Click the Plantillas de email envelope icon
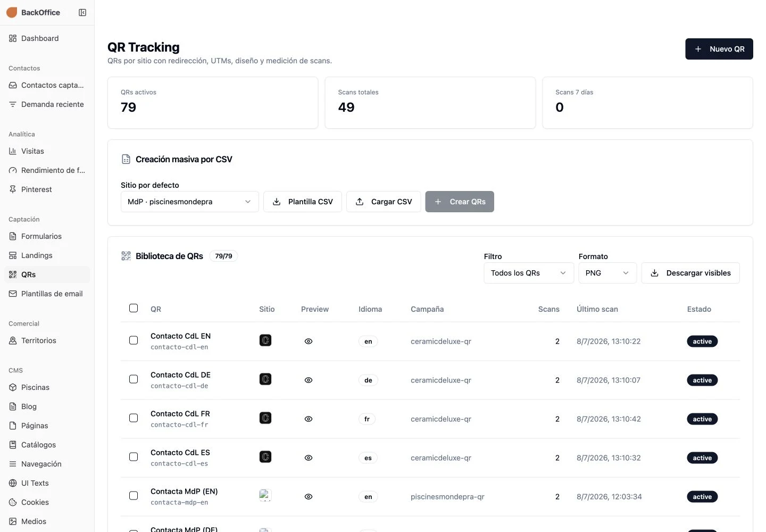The width and height of the screenshot is (766, 532). tap(13, 294)
